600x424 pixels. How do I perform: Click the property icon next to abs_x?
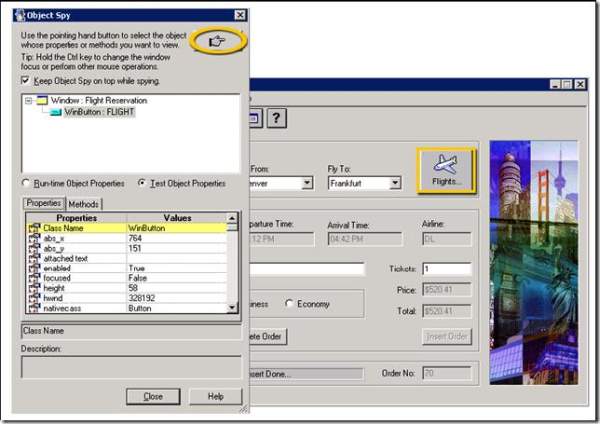34,238
